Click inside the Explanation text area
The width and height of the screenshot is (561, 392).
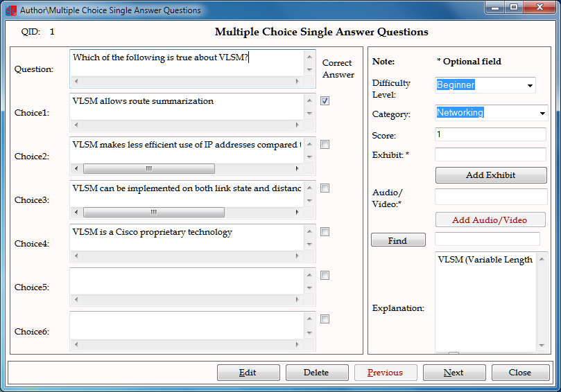[485, 302]
